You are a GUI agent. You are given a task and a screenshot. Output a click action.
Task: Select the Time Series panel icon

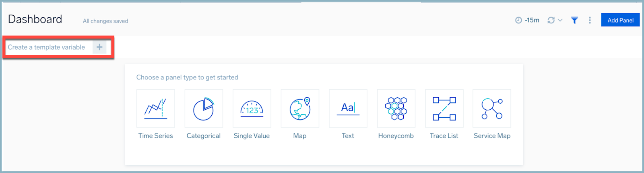[155, 108]
